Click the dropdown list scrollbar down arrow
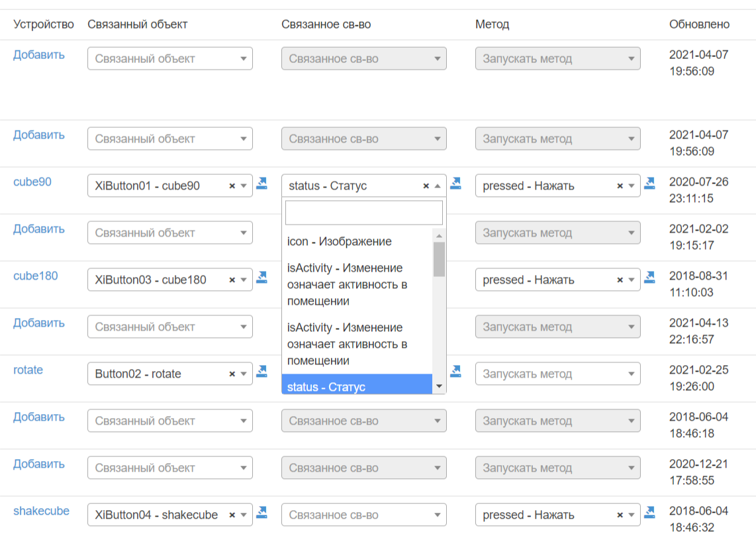The image size is (756, 538). pyautogui.click(x=439, y=386)
